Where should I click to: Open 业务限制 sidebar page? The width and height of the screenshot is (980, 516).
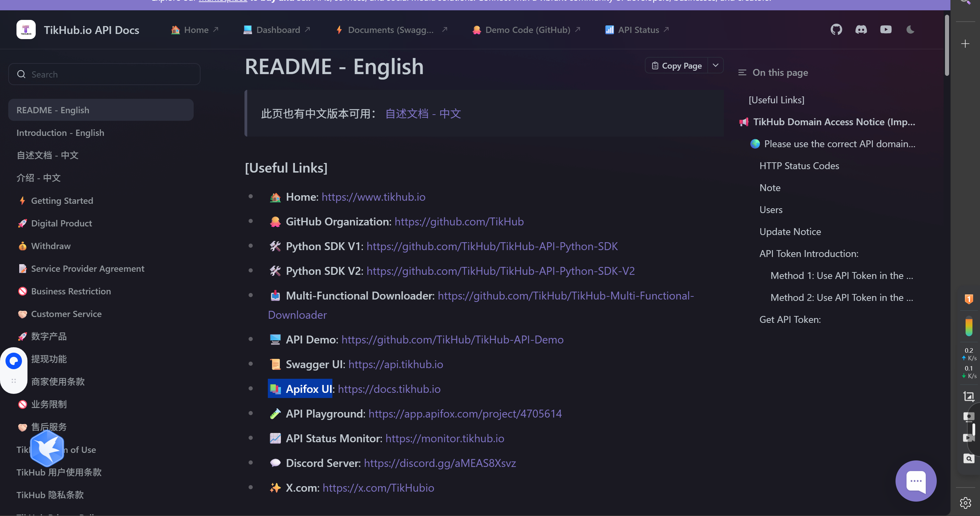click(x=49, y=404)
